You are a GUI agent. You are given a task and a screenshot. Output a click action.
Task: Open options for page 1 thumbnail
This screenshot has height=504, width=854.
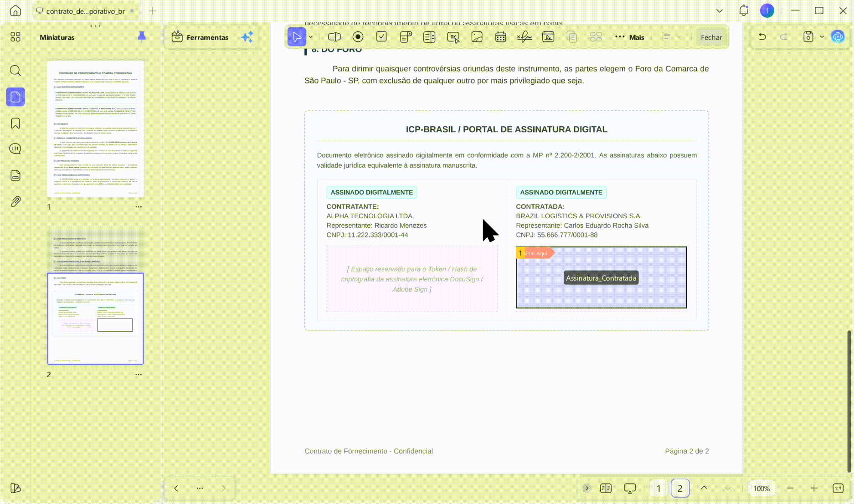[x=139, y=207]
